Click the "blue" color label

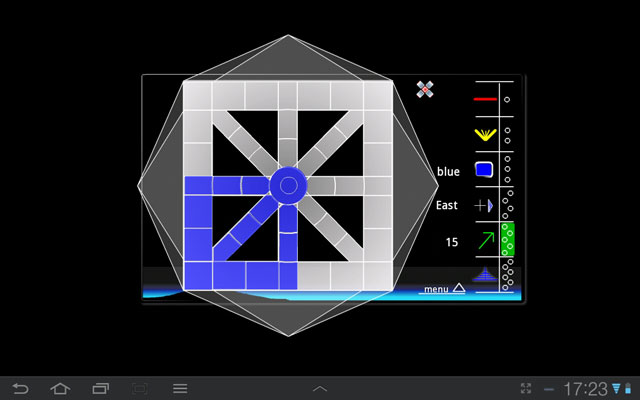448,171
